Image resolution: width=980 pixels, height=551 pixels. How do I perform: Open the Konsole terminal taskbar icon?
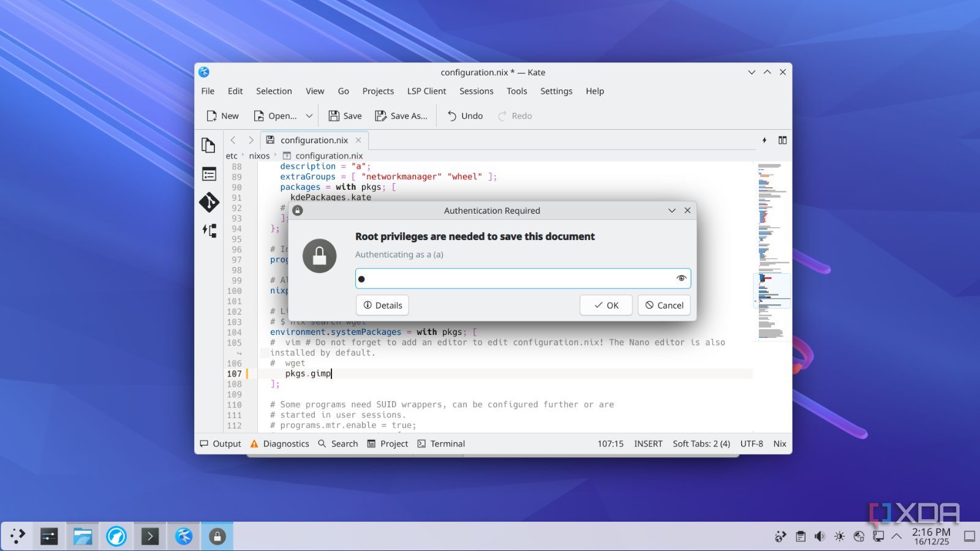[150, 536]
